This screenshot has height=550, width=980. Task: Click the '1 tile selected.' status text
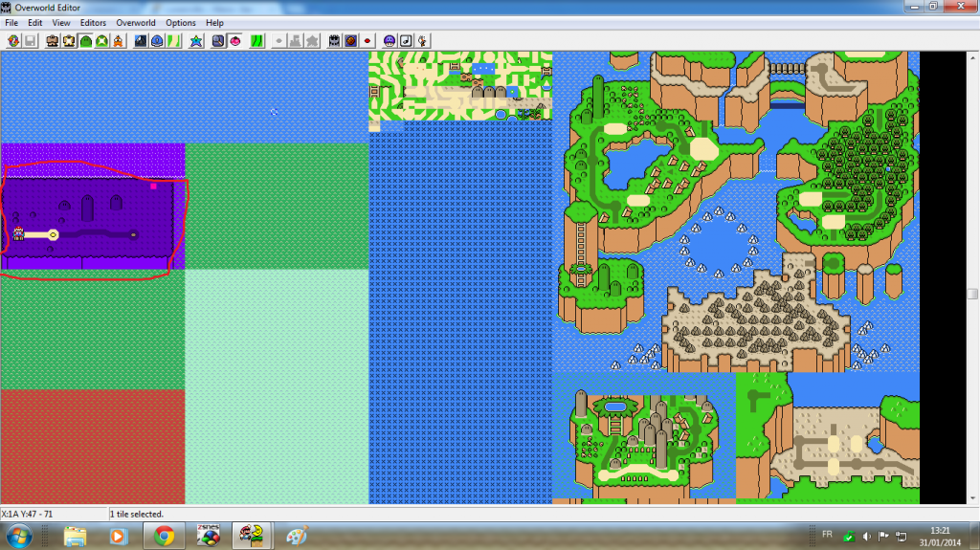click(137, 515)
